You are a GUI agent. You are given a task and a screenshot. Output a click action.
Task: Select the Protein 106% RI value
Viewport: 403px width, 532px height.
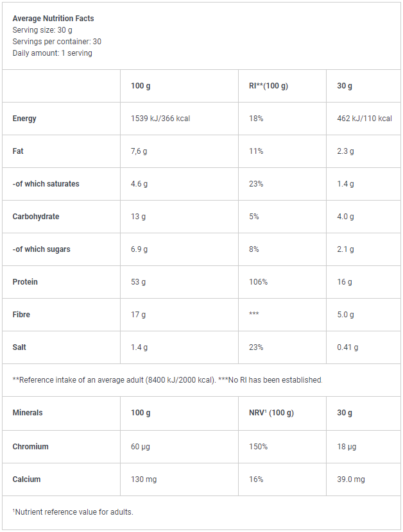tap(258, 282)
